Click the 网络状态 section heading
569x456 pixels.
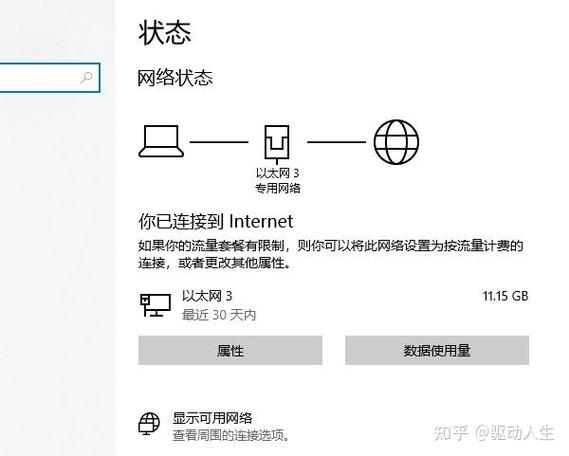tap(175, 78)
